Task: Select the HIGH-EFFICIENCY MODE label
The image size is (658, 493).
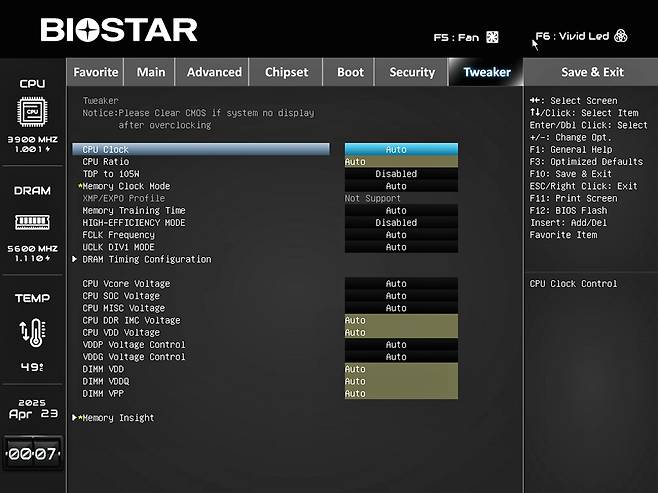Action: tap(134, 222)
